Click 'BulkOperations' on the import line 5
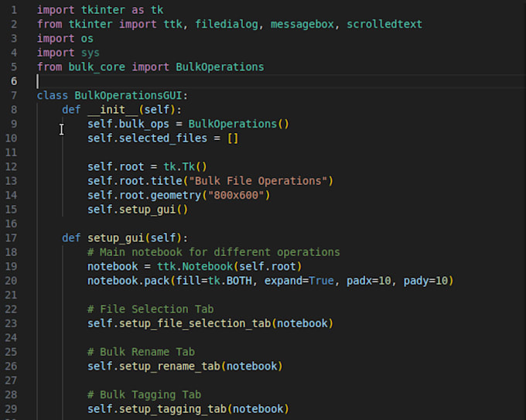This screenshot has height=420, width=526. coord(220,67)
